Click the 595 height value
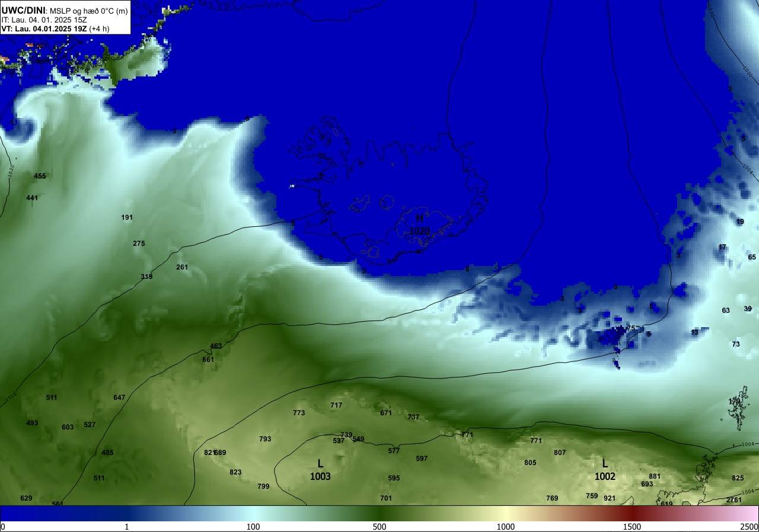Screen dimensions: 759x532 pos(394,478)
